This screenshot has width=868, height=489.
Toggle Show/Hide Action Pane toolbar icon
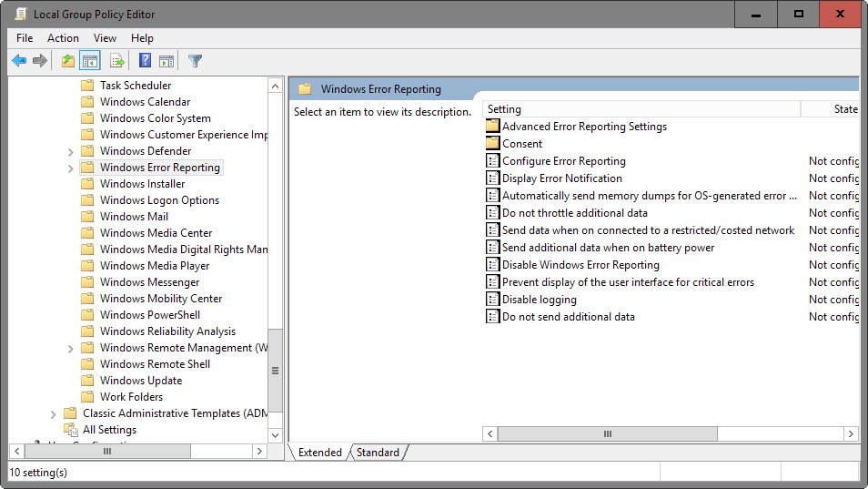[167, 61]
